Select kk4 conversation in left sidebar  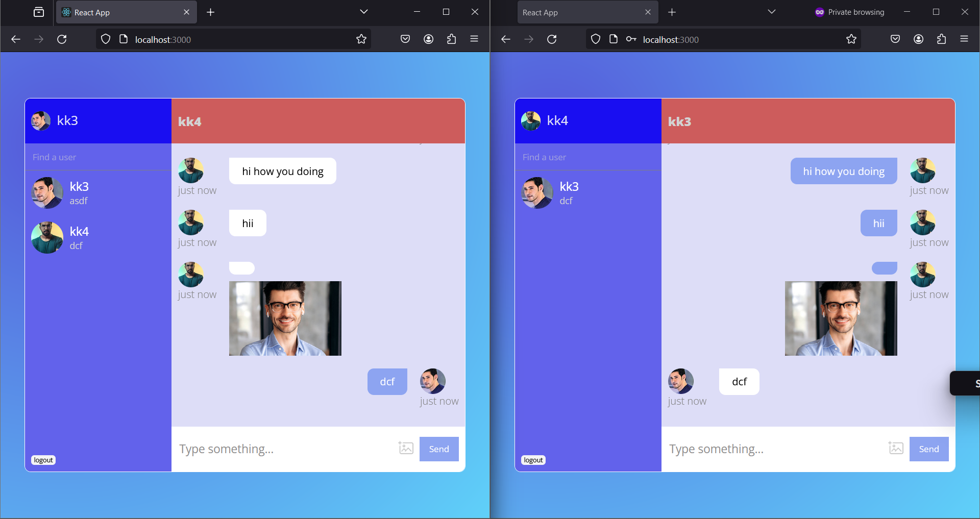coord(79,238)
